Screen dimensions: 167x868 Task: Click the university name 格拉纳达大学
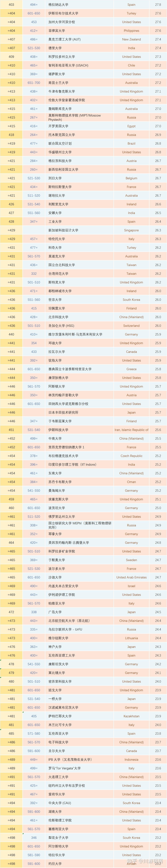(x=58, y=5)
